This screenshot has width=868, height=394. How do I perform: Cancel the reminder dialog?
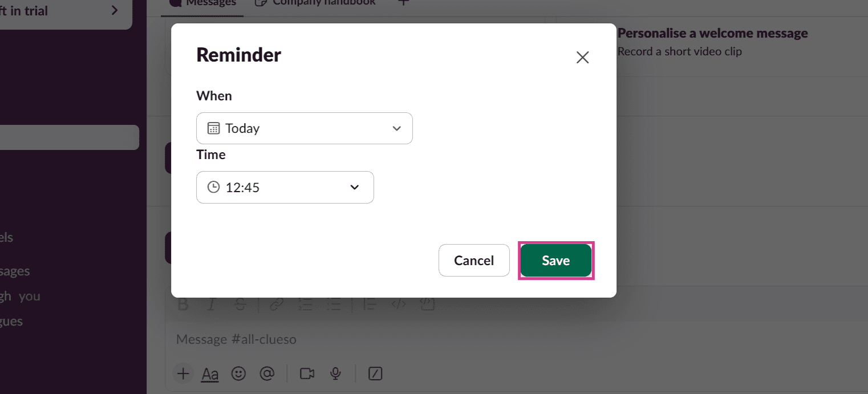coord(474,261)
